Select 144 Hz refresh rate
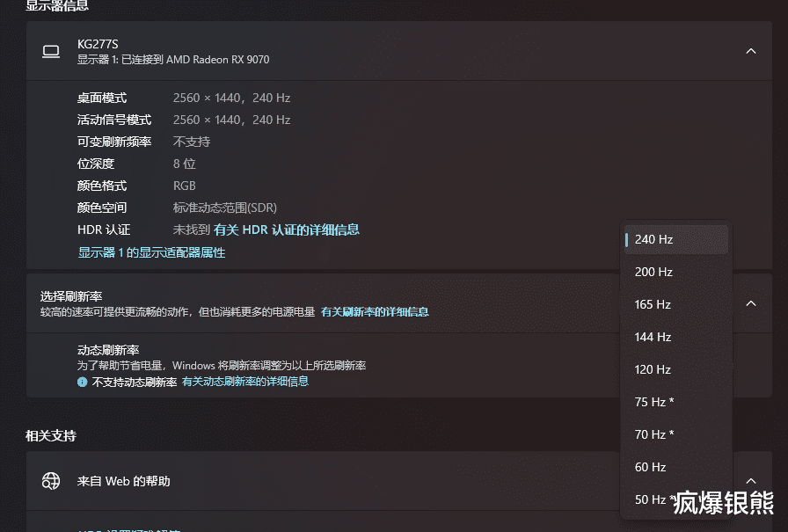Image resolution: width=788 pixels, height=532 pixels. click(x=676, y=337)
